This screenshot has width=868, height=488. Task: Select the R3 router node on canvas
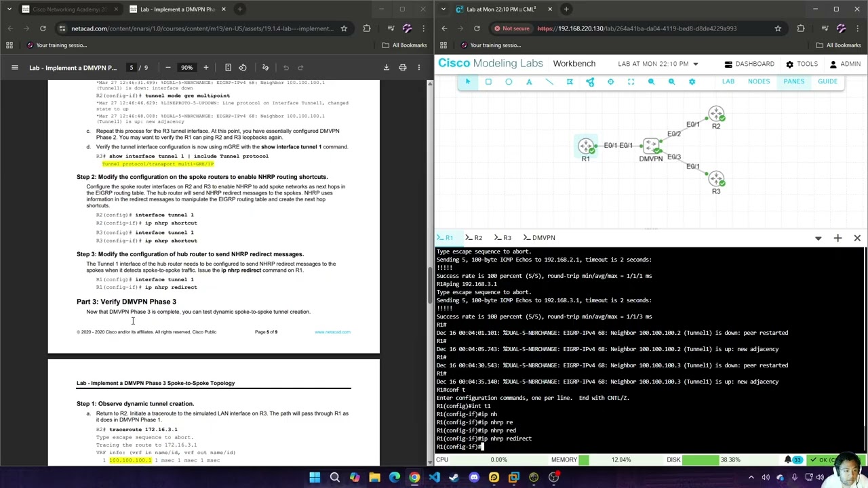(716, 178)
